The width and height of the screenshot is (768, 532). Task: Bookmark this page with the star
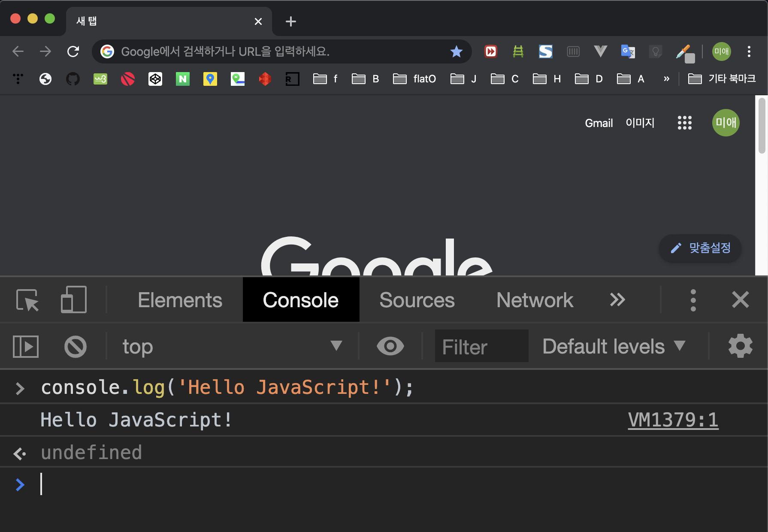[x=457, y=51]
